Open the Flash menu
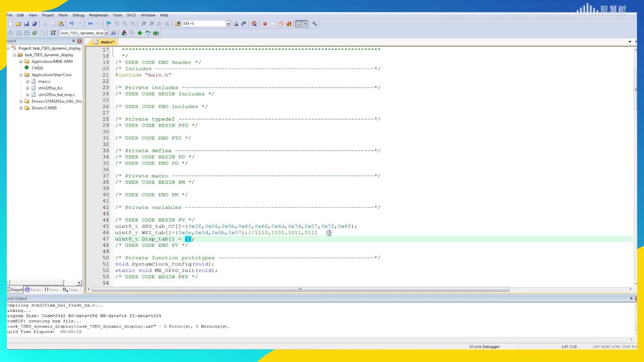This screenshot has height=362, width=644. click(x=63, y=15)
